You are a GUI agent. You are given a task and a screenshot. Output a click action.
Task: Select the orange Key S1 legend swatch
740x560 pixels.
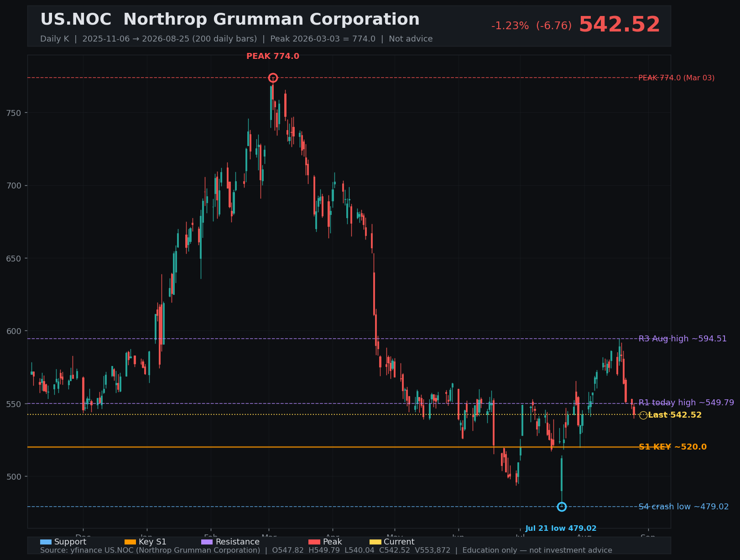point(130,542)
